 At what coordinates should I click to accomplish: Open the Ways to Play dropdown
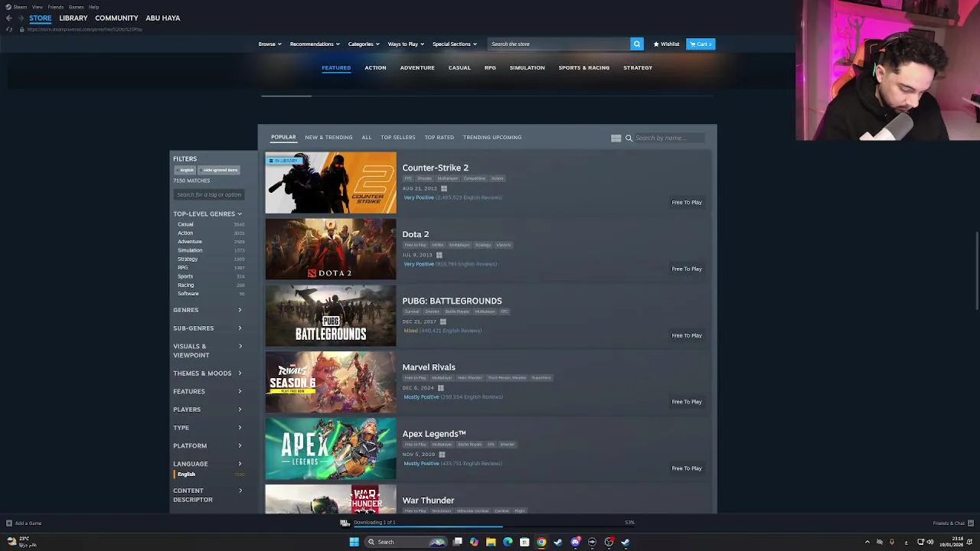click(x=406, y=44)
